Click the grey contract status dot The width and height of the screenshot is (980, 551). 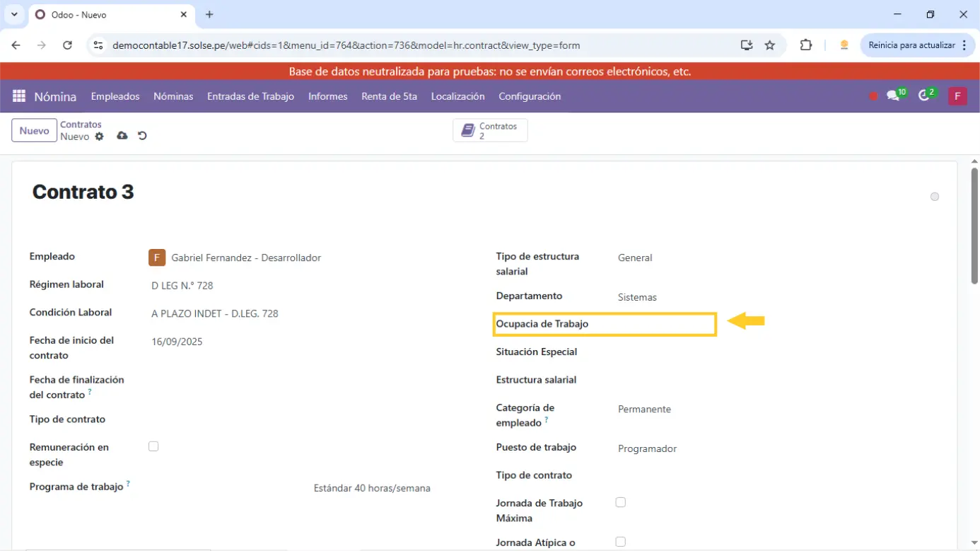click(934, 197)
